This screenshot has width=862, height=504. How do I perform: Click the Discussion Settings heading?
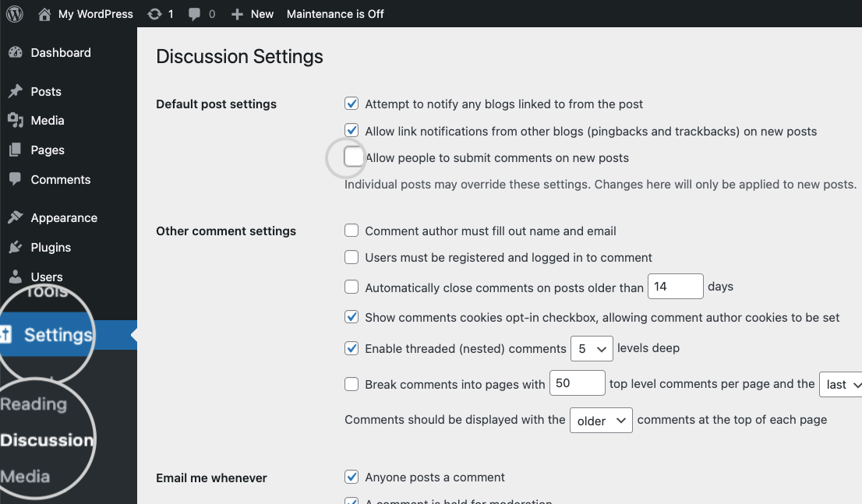(239, 57)
